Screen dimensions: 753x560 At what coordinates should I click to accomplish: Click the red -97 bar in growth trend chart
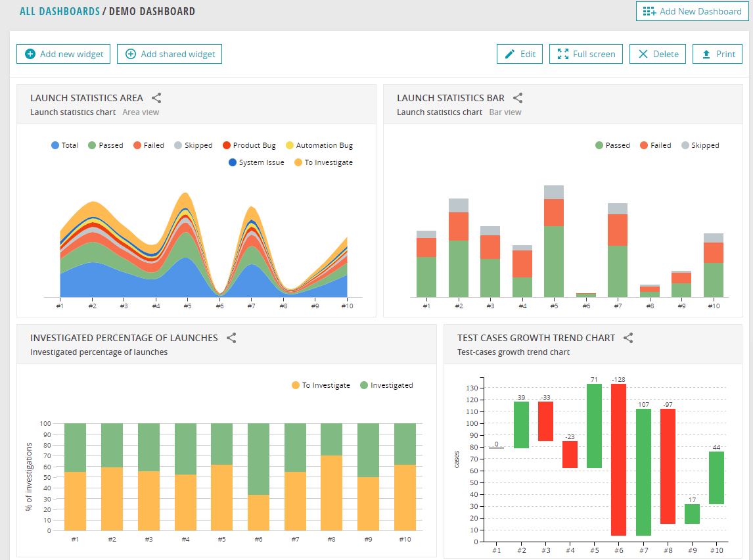pos(668,467)
